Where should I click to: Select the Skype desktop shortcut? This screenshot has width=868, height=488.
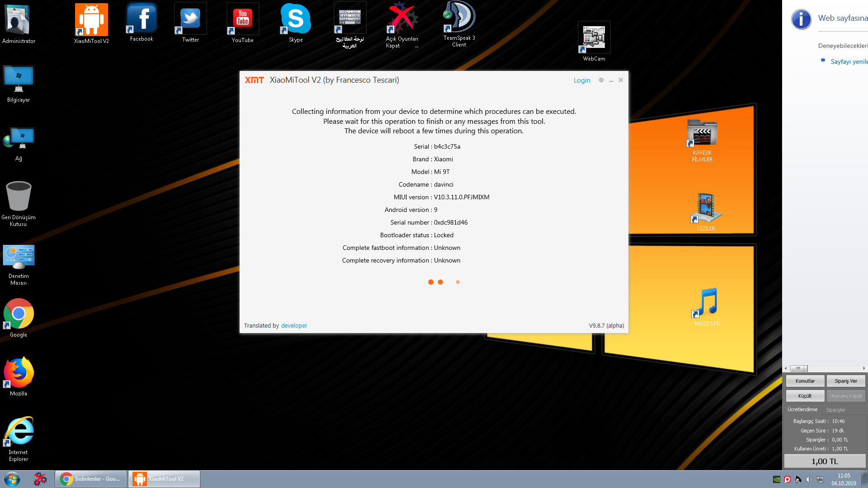pyautogui.click(x=296, y=23)
